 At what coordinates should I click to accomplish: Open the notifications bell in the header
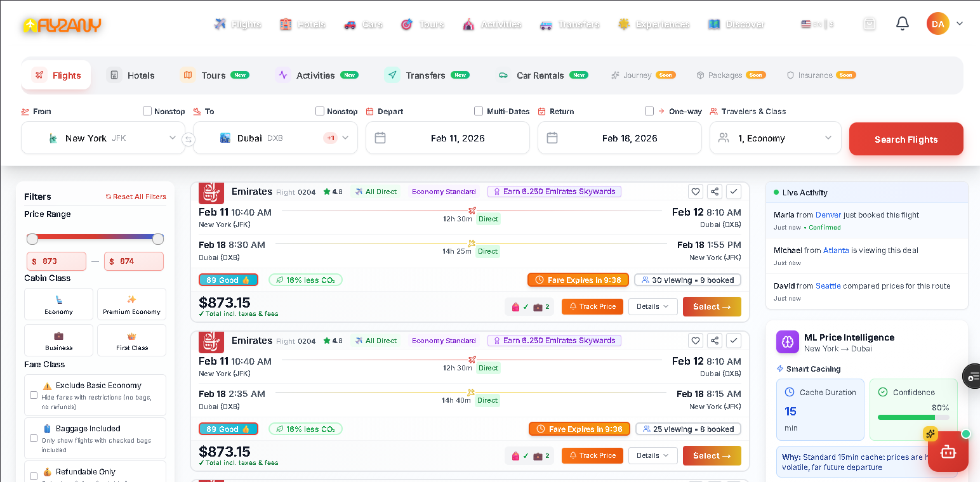coord(902,23)
